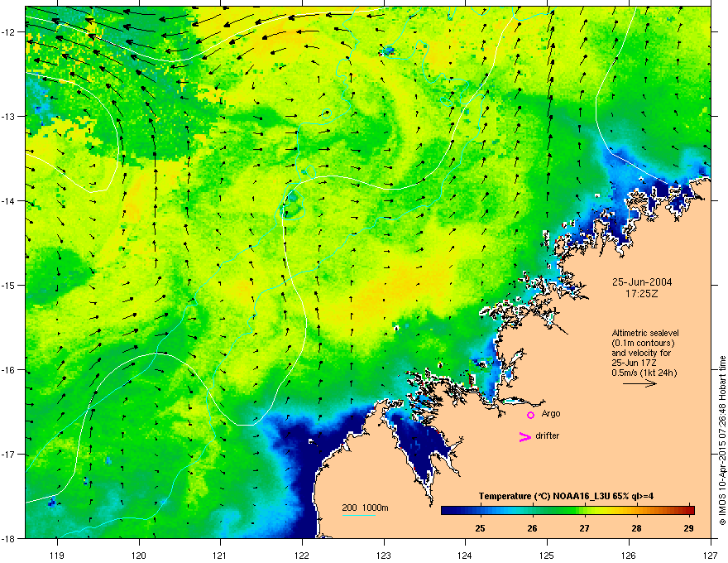Click latitude axis label -13
728x563 pixels.
(9, 116)
